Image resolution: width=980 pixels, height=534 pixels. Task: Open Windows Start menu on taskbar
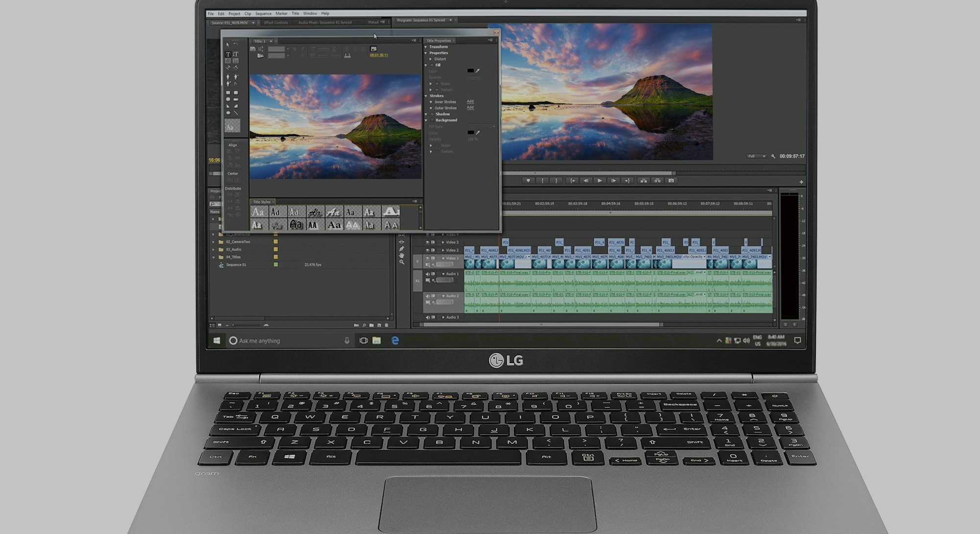pyautogui.click(x=217, y=340)
